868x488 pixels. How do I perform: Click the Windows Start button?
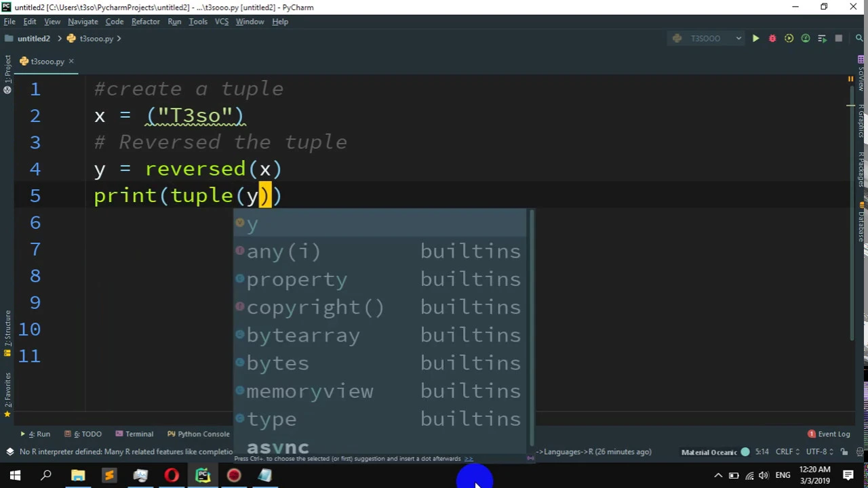coord(15,476)
